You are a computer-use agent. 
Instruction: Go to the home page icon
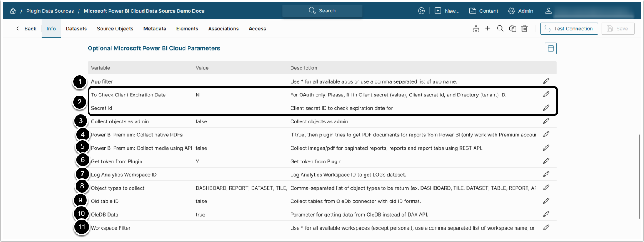tap(13, 11)
